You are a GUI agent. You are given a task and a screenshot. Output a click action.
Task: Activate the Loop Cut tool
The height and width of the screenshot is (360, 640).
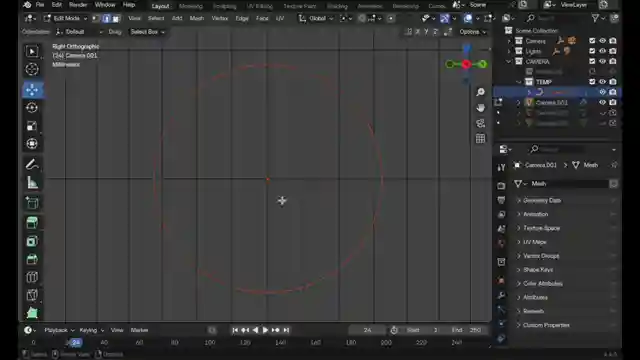[32, 277]
